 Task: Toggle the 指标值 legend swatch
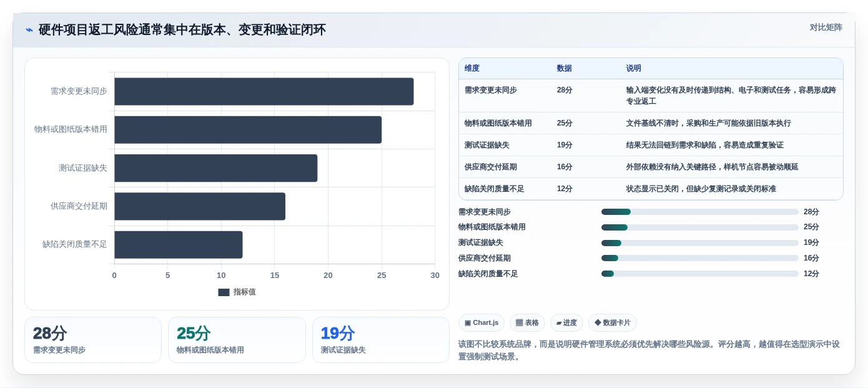click(224, 292)
